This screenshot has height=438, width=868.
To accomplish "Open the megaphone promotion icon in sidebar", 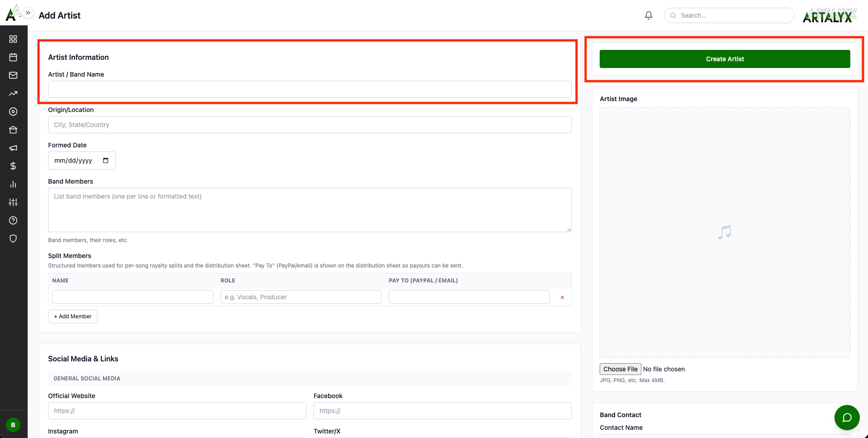I will [13, 148].
